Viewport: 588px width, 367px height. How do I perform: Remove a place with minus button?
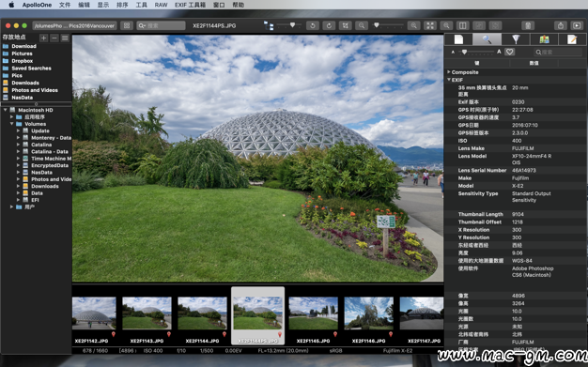click(x=54, y=38)
